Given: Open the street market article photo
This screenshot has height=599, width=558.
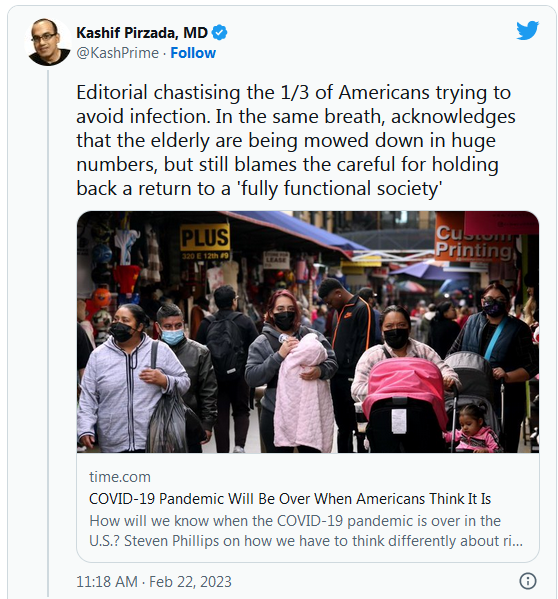Looking at the screenshot, I should click(308, 332).
